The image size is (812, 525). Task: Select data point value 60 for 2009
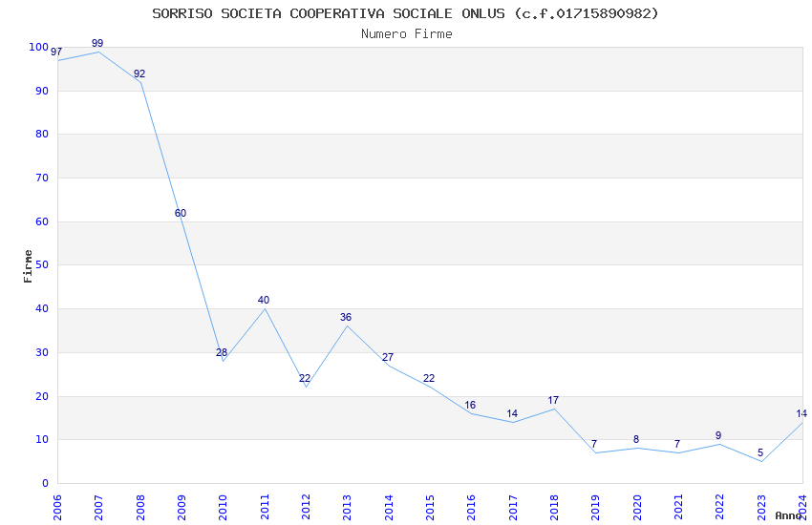pyautogui.click(x=181, y=213)
